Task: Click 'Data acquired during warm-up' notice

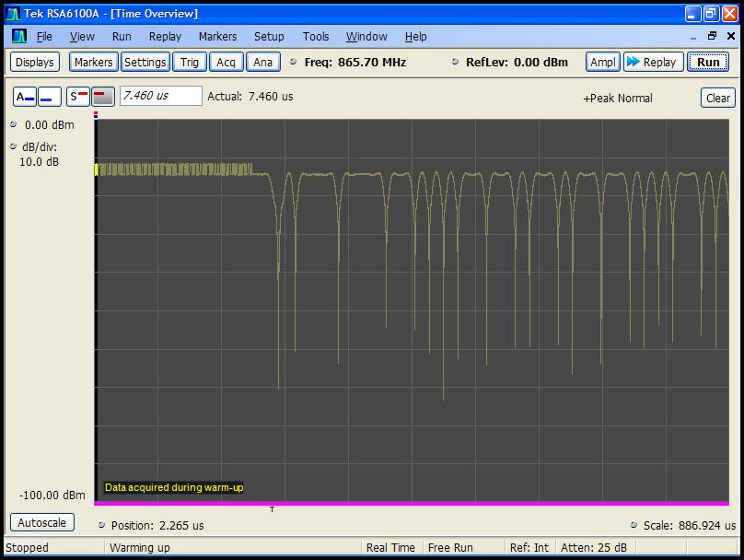Action: [174, 487]
